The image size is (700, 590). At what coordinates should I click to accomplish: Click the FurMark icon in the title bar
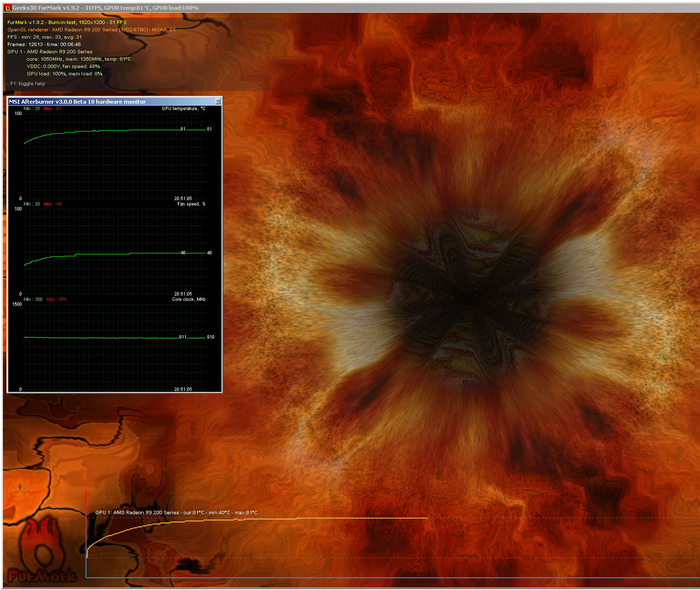click(x=7, y=8)
